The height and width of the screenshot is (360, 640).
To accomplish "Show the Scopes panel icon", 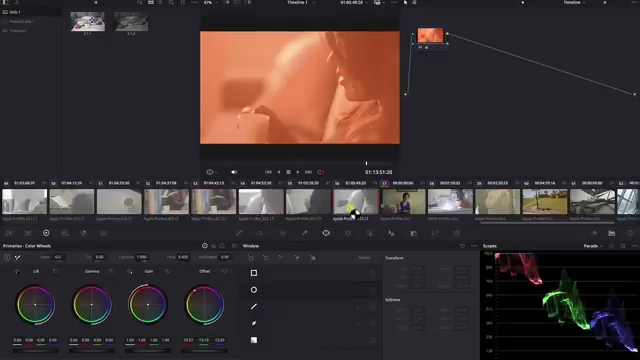I will tap(612, 233).
